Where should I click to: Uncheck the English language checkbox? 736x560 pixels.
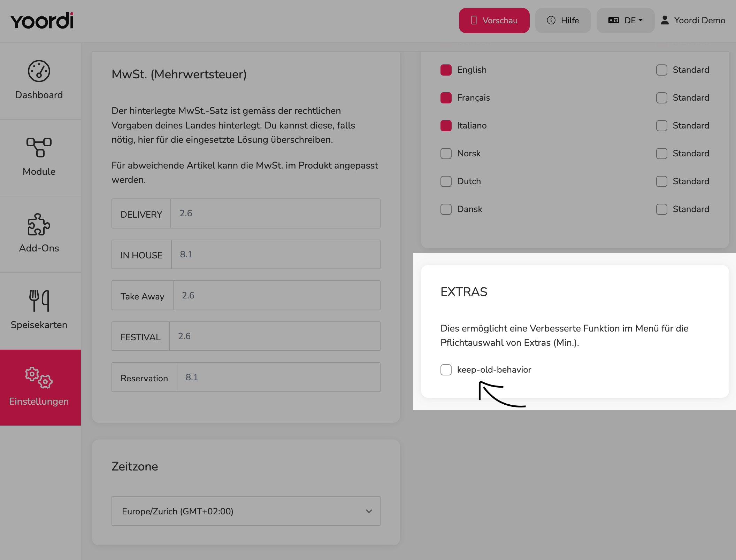click(446, 70)
